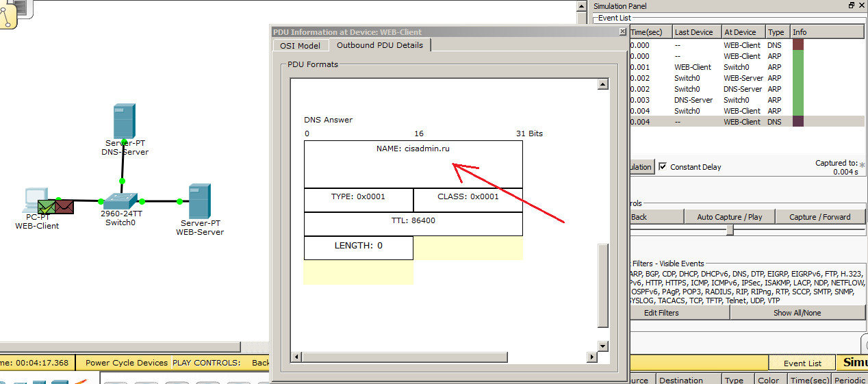Select the 0.004 DNS event row
The width and height of the screenshot is (868, 384).
point(746,122)
